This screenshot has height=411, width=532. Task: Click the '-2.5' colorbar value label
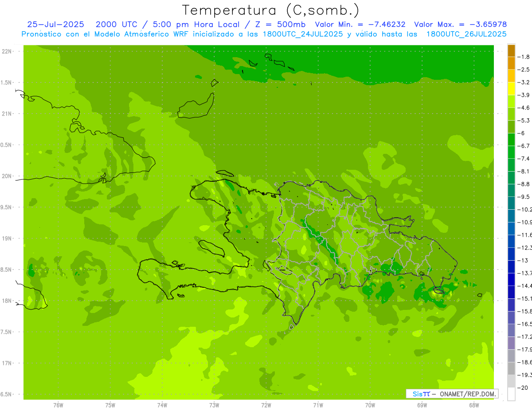[524, 70]
